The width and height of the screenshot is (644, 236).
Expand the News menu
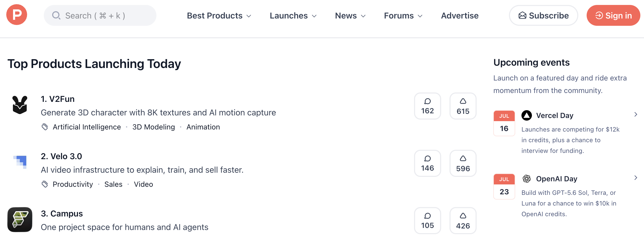tap(350, 16)
